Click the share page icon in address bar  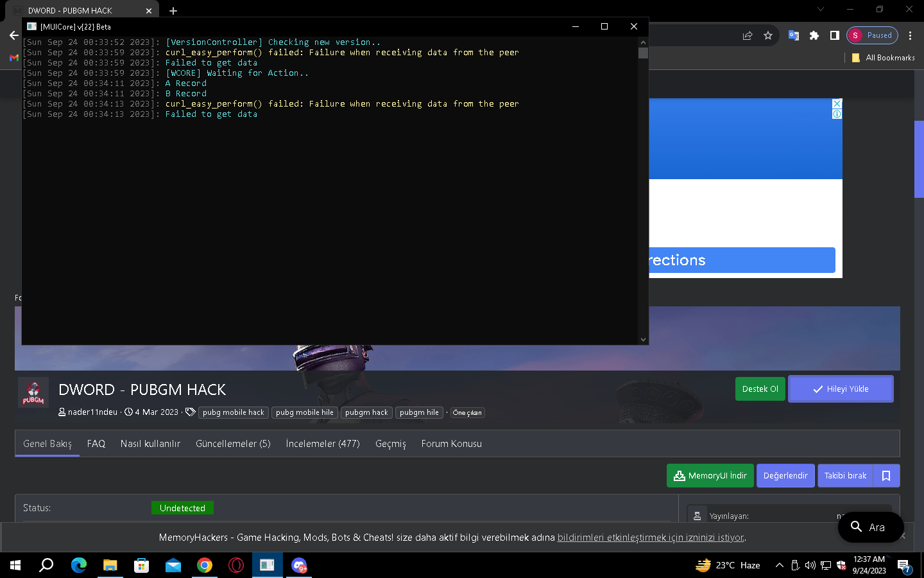(x=748, y=35)
